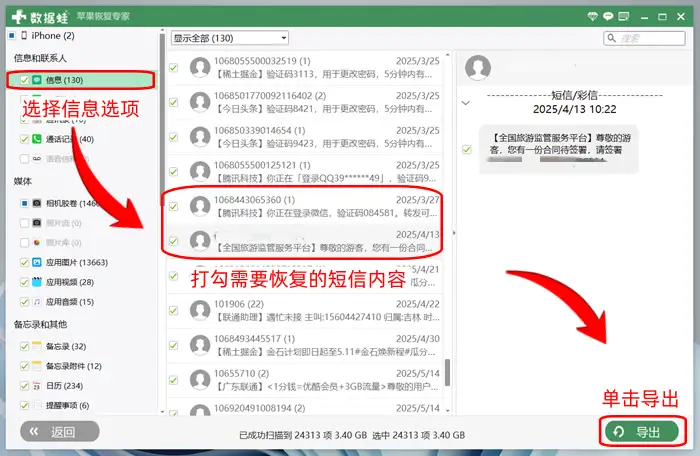
Task: Open the 显示全部 (130) filter dropdown
Action: tap(229, 38)
